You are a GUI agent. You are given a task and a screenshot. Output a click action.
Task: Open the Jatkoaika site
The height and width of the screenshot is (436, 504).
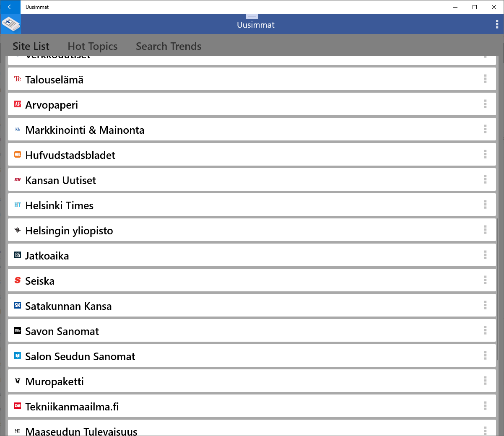252,255
